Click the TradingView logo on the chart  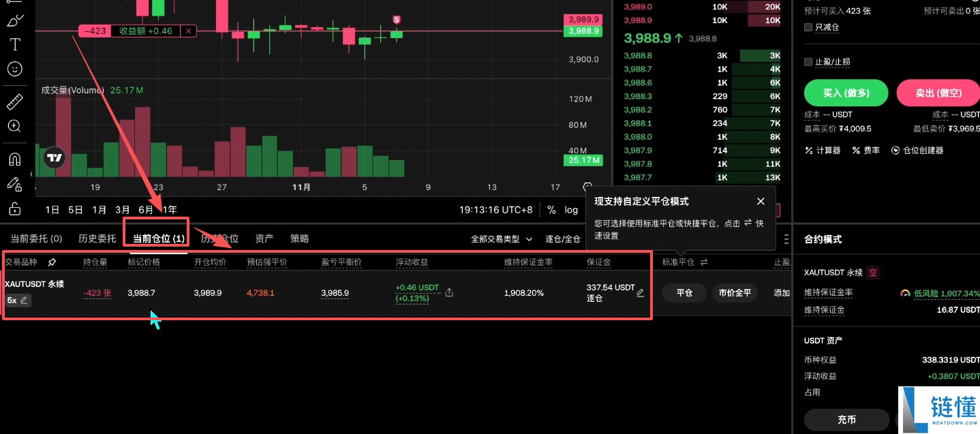click(x=54, y=157)
